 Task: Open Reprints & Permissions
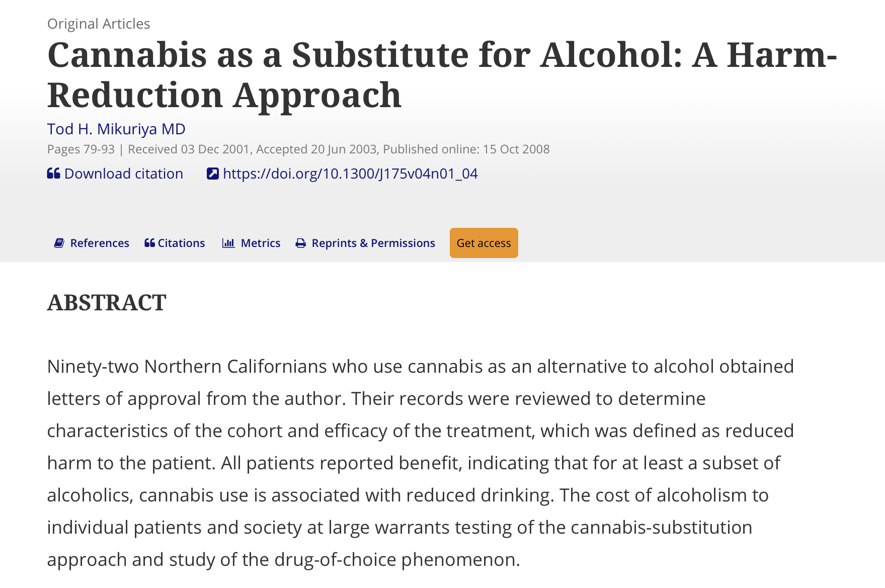click(365, 243)
